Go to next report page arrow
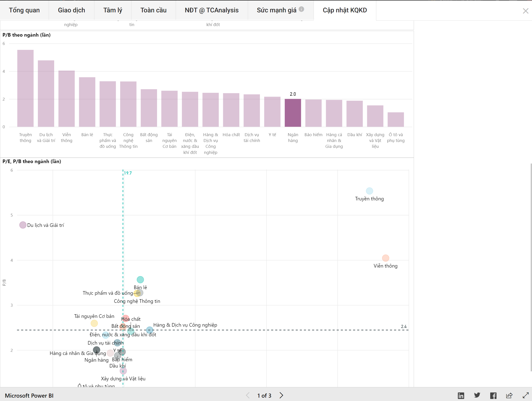This screenshot has width=532, height=401. tap(282, 395)
